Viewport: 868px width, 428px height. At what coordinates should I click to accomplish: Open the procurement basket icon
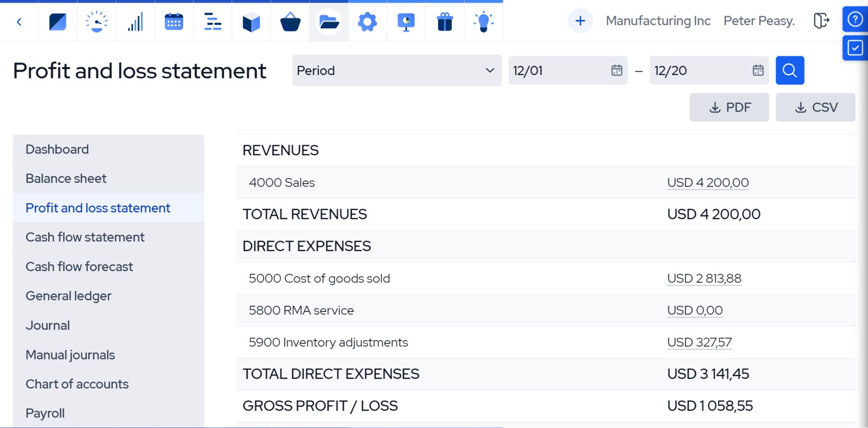click(290, 21)
